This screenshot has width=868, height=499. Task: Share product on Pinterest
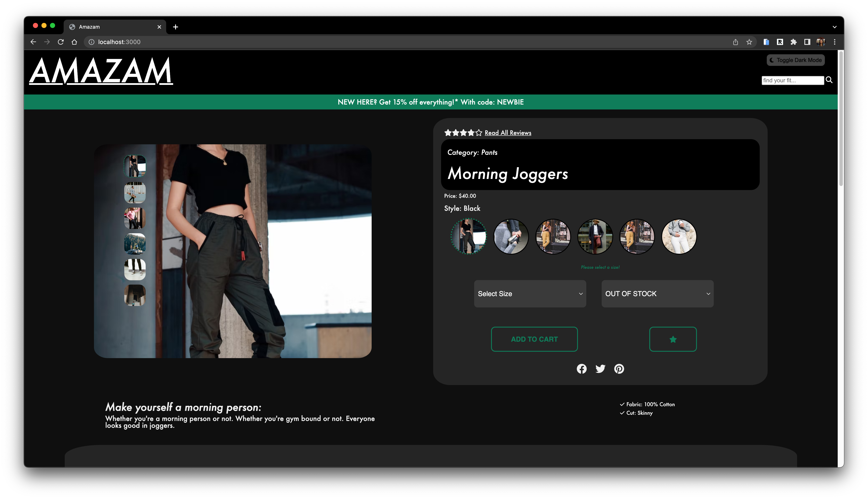[619, 369]
